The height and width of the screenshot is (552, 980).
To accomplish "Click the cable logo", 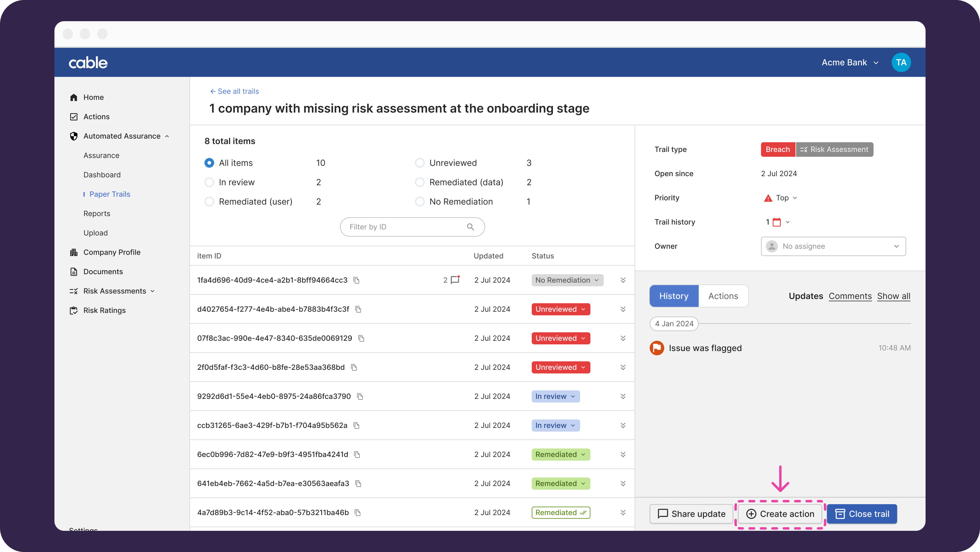I will [x=88, y=62].
